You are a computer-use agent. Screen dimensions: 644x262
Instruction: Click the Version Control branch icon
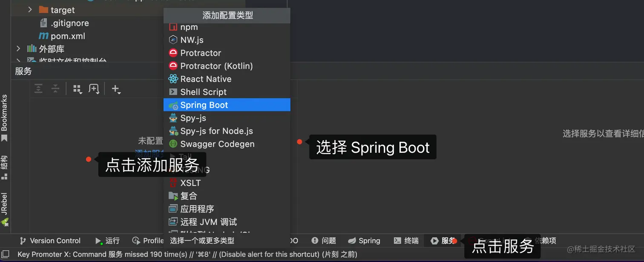click(x=23, y=241)
